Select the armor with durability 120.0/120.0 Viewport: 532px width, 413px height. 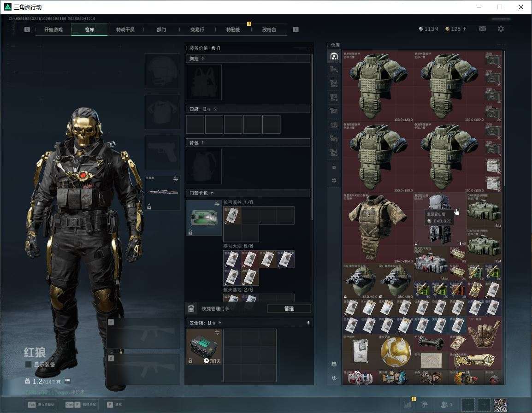(449, 157)
